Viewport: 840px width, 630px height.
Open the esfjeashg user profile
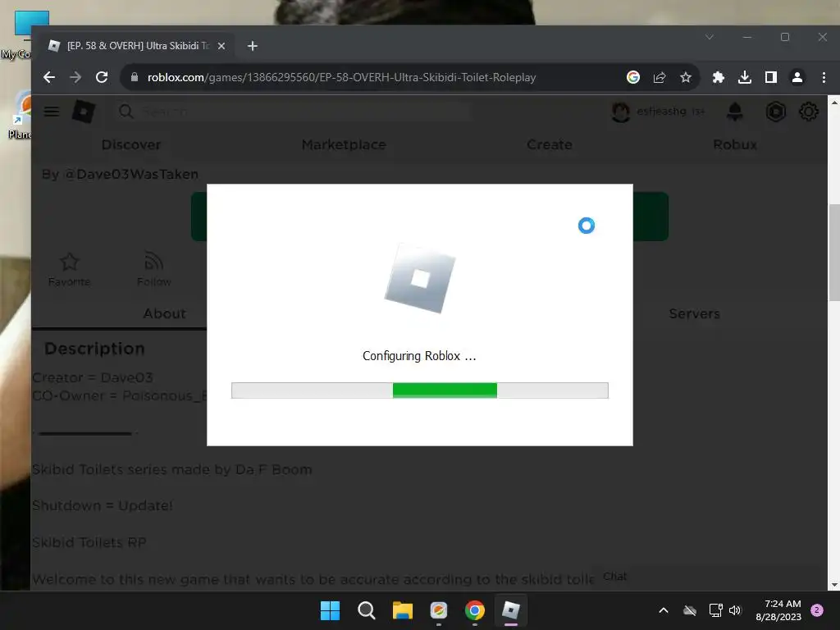coord(659,112)
